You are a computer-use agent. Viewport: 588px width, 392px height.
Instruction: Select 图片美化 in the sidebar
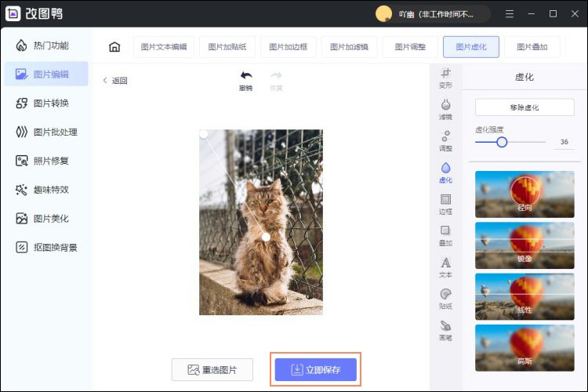42,219
